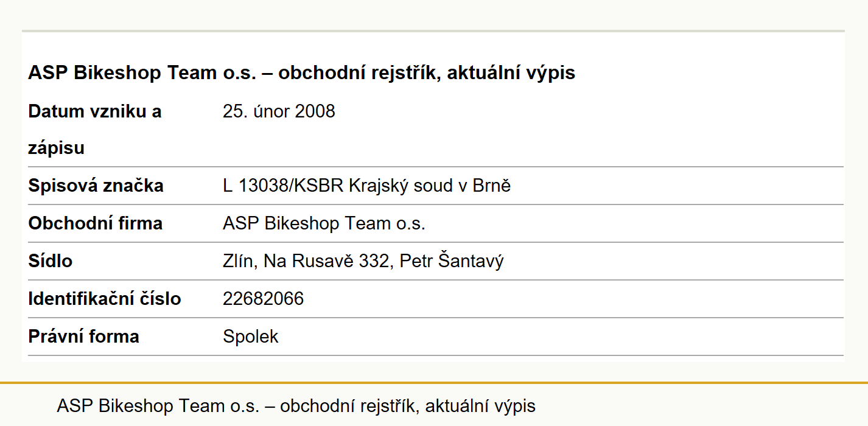Select the identification number 22682066
The height and width of the screenshot is (426, 868).
(x=263, y=299)
